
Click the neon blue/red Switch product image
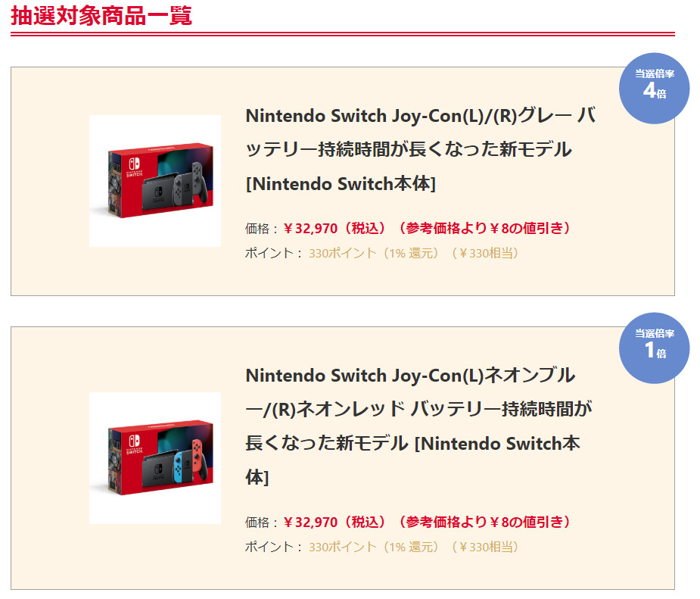tap(155, 457)
